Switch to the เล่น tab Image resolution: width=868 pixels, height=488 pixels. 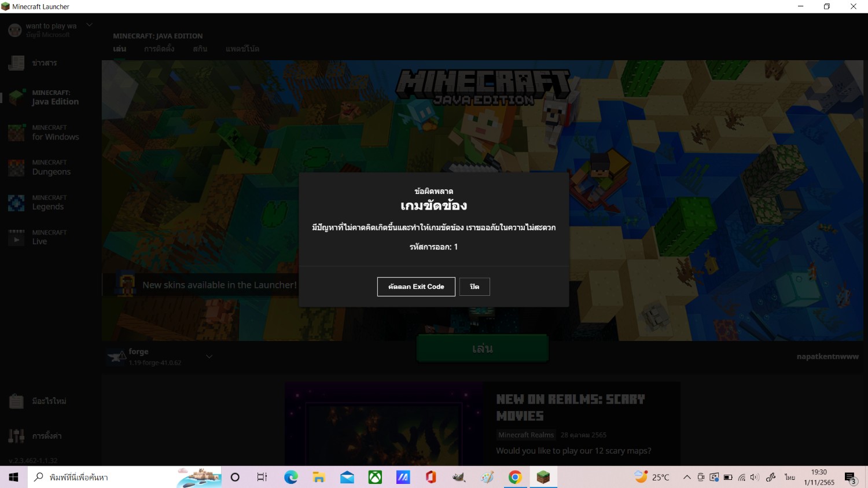[x=120, y=49]
